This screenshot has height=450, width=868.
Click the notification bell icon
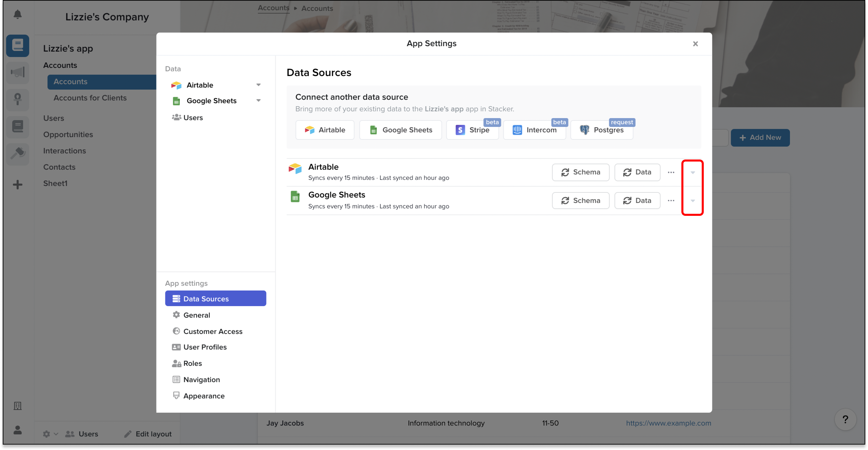(x=17, y=14)
